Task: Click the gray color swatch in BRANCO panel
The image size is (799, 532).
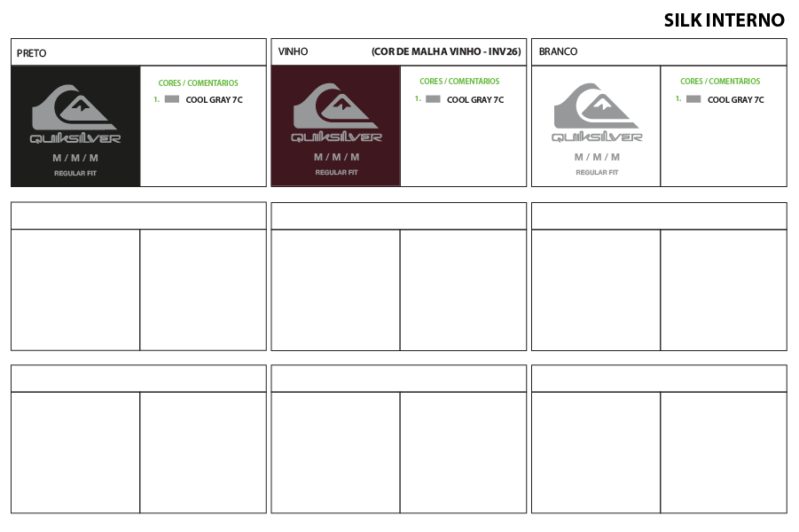Action: click(693, 99)
